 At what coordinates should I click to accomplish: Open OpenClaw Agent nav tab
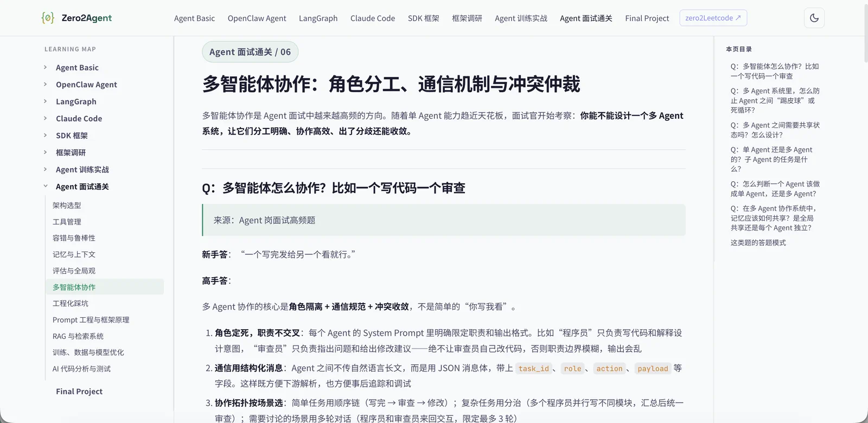pyautogui.click(x=257, y=18)
